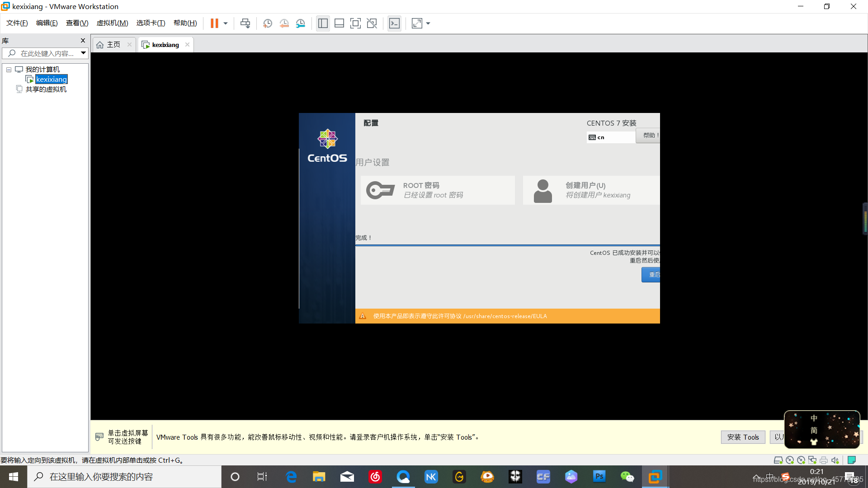The height and width of the screenshot is (488, 868).
Task: Click the 安装 Tools button
Action: 743,437
